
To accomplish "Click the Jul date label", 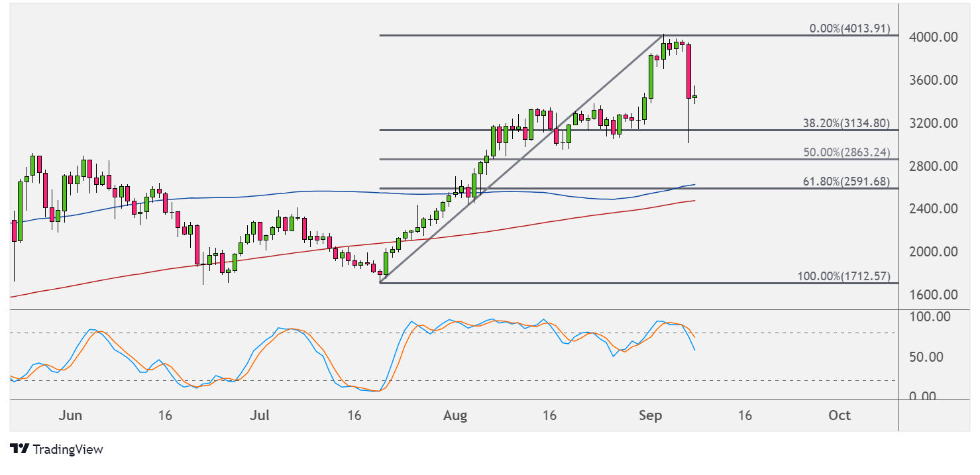I will (260, 416).
